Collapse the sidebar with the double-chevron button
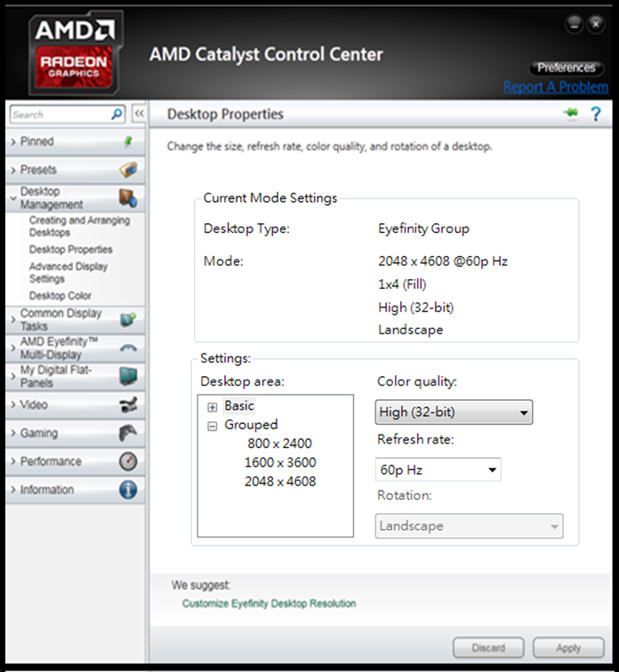This screenshot has width=619, height=672. [139, 114]
